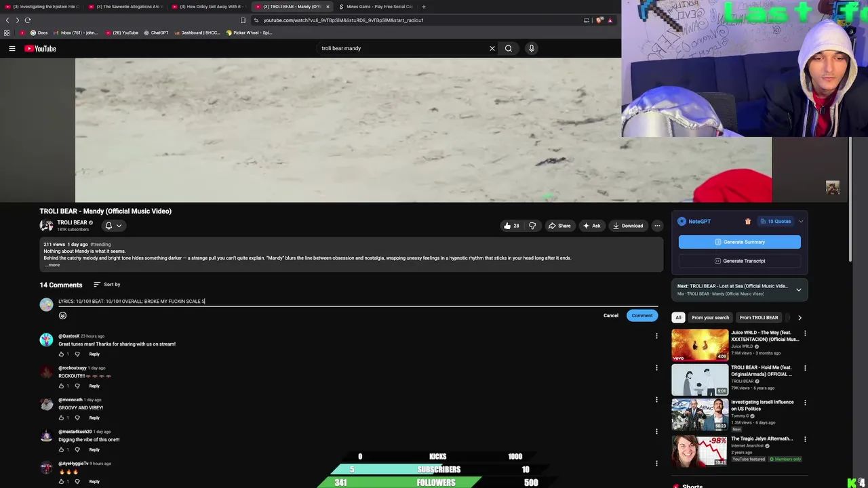The image size is (868, 488).
Task: Expand the description with ...more
Action: click(x=52, y=265)
